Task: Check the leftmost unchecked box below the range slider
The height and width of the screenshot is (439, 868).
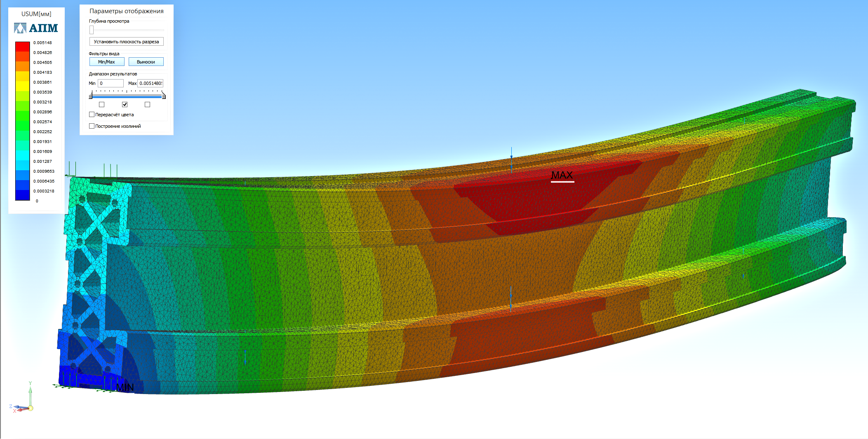Action: pos(102,105)
